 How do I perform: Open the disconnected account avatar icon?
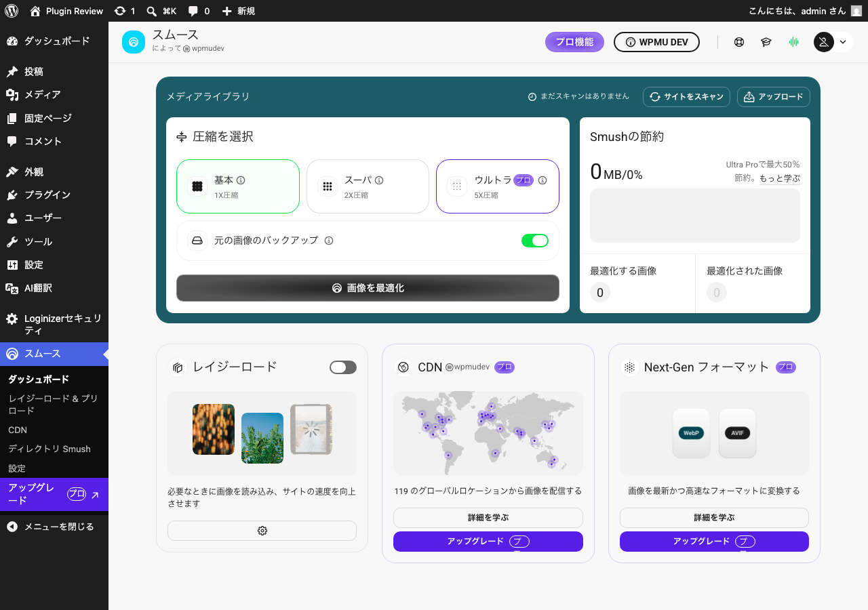pos(823,42)
